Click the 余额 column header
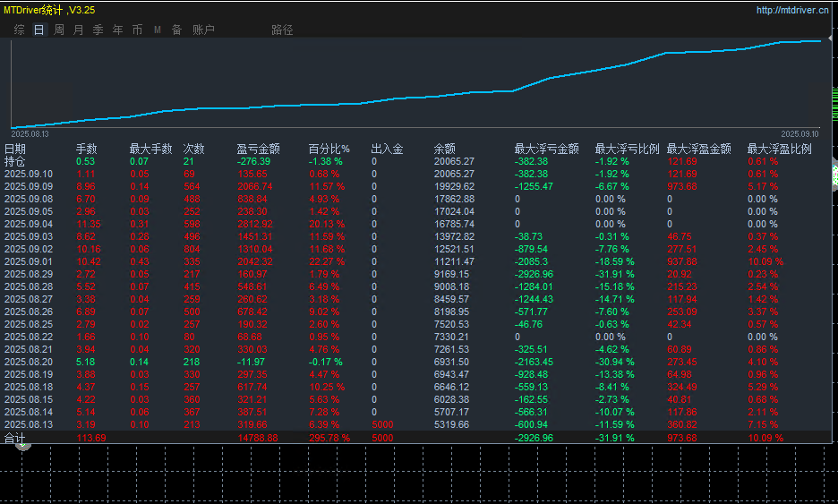The image size is (838, 504). (x=444, y=149)
